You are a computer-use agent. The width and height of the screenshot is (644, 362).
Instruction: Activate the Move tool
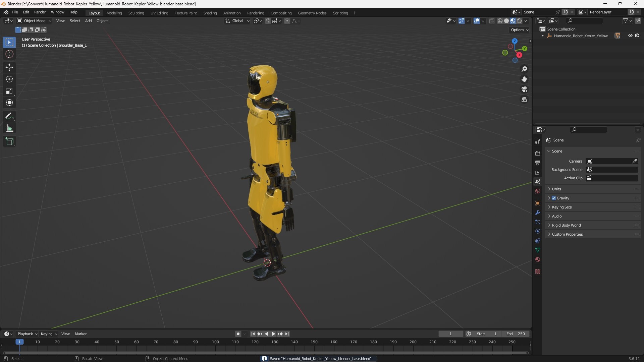click(9, 67)
